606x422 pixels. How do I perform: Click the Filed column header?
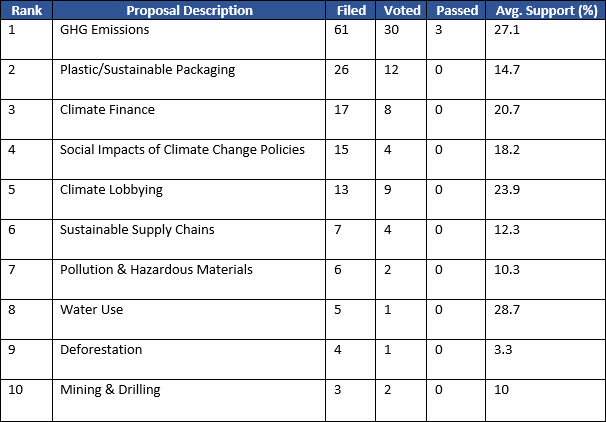[x=351, y=10]
